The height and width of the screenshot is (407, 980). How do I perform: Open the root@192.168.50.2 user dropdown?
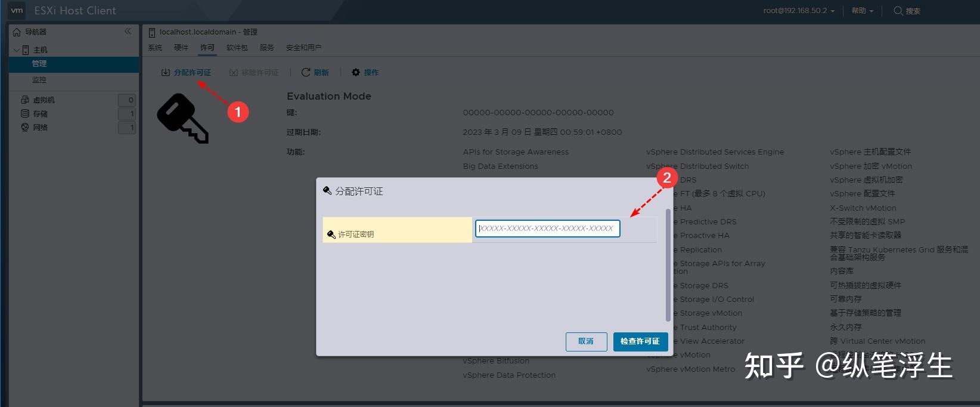[x=799, y=11]
